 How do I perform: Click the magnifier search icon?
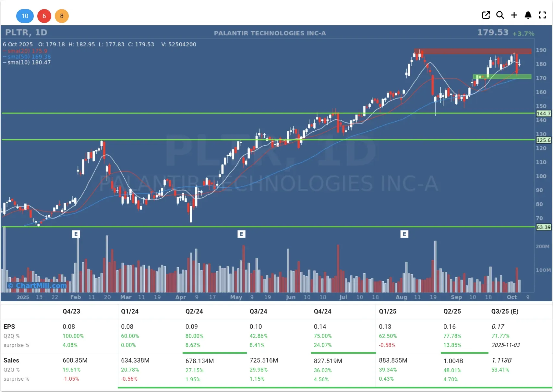(500, 15)
